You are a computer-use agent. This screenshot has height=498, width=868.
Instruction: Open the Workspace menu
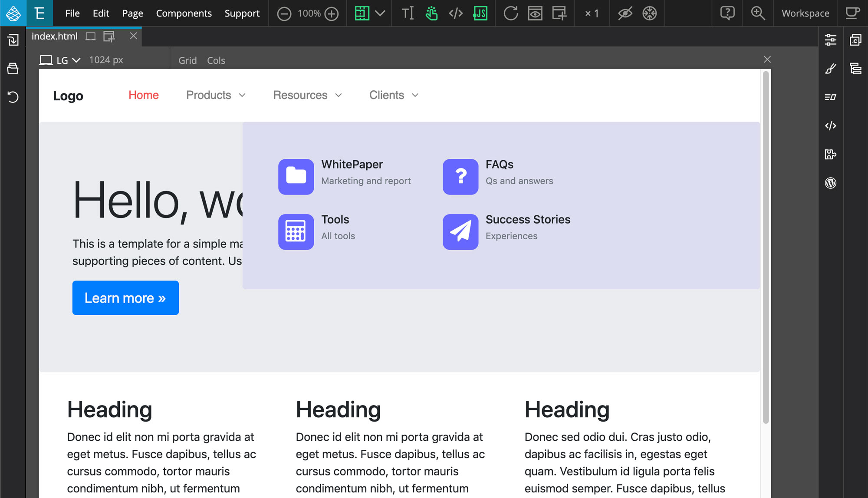[806, 13]
